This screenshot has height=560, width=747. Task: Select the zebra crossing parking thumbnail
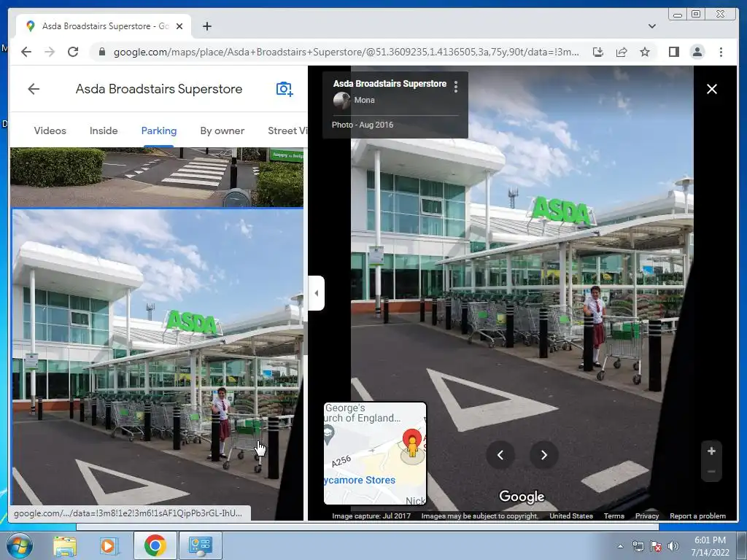click(158, 176)
